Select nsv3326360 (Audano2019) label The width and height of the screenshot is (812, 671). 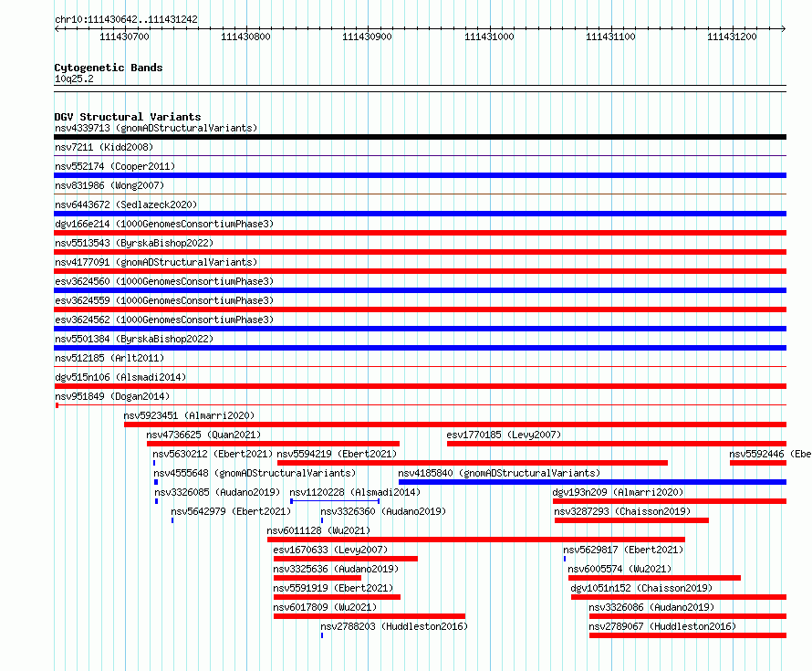click(383, 511)
